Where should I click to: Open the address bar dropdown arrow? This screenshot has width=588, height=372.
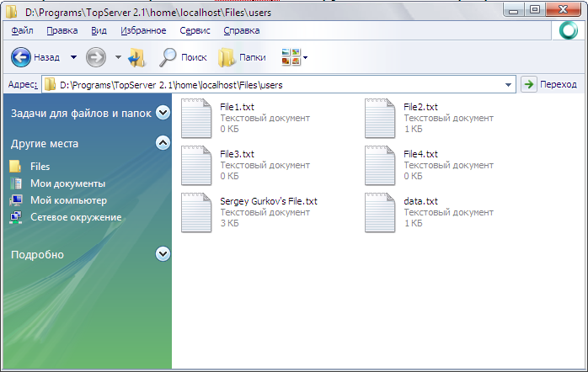[x=508, y=85]
